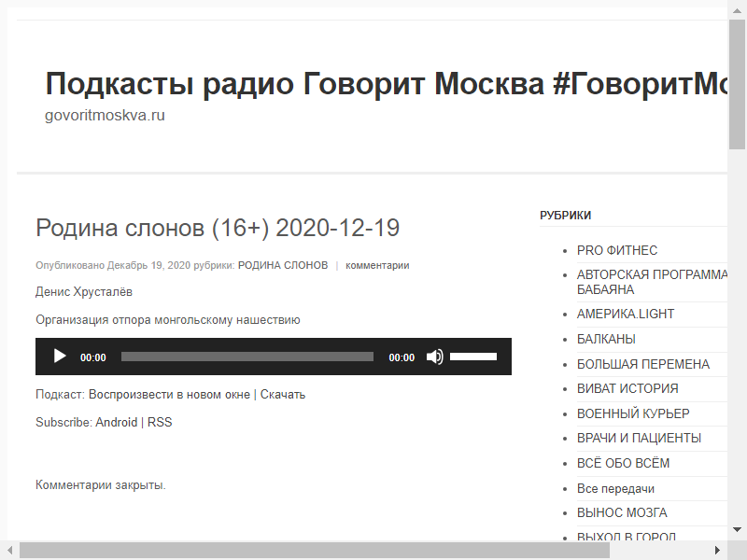Image resolution: width=747 pixels, height=560 pixels.
Task: Click the govoritmoskva.ru subtitle text
Action: pos(105,115)
